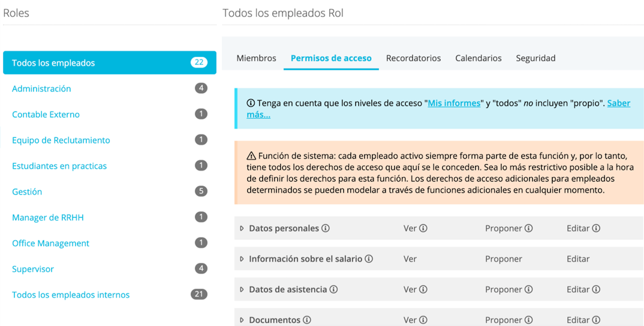The image size is (644, 326).
Task: Click info icon beside Proponer in Documentos row
Action: click(528, 320)
